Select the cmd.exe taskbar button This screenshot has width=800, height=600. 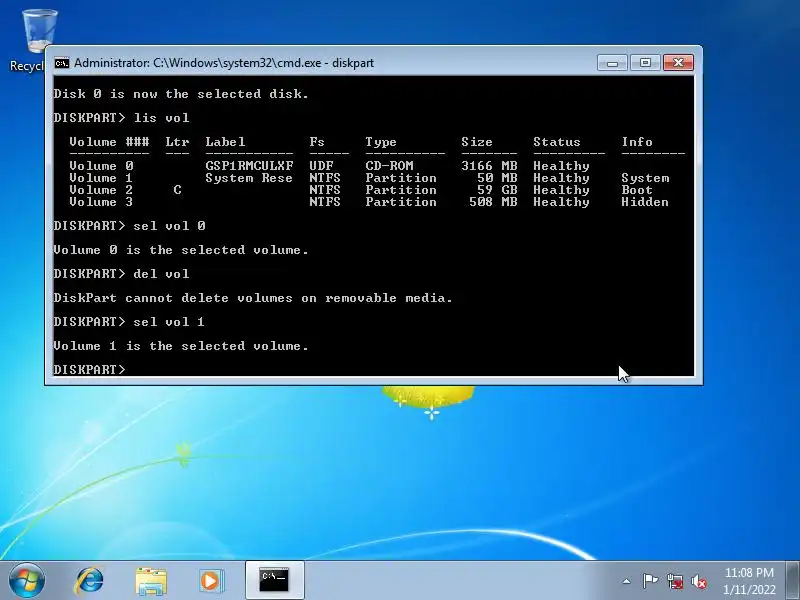point(274,580)
